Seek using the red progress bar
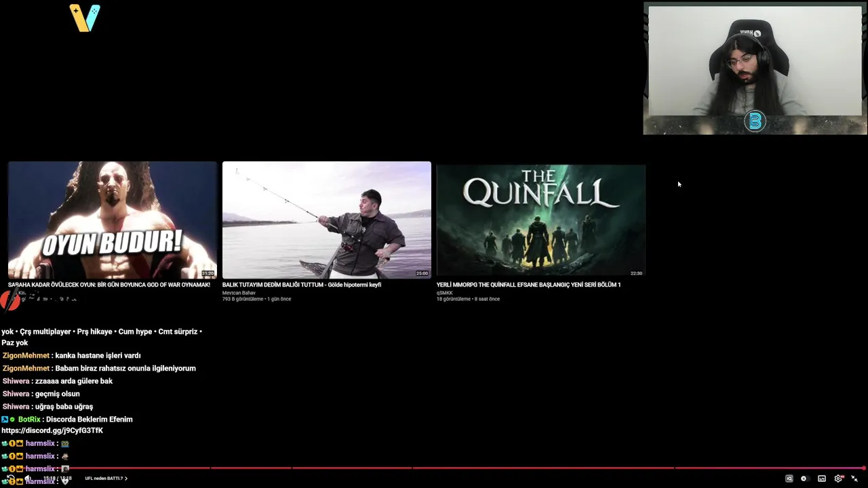Viewport: 868px width, 488px height. coord(434,468)
